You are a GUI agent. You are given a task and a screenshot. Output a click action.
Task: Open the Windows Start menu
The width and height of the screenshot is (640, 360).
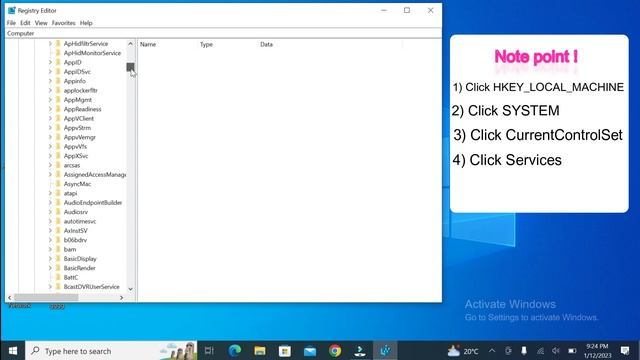(13, 351)
